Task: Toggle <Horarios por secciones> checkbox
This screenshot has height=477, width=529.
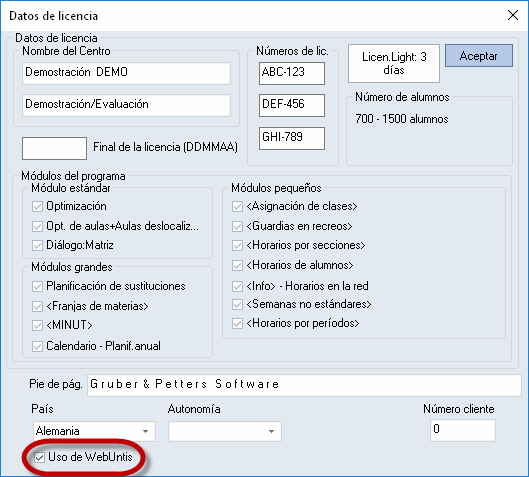Action: point(237,245)
